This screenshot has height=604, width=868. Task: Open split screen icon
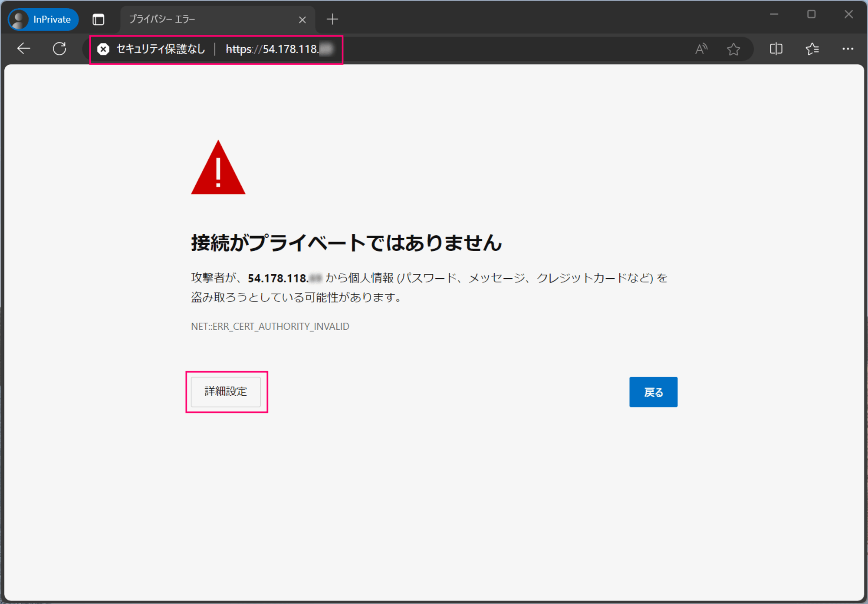click(776, 49)
